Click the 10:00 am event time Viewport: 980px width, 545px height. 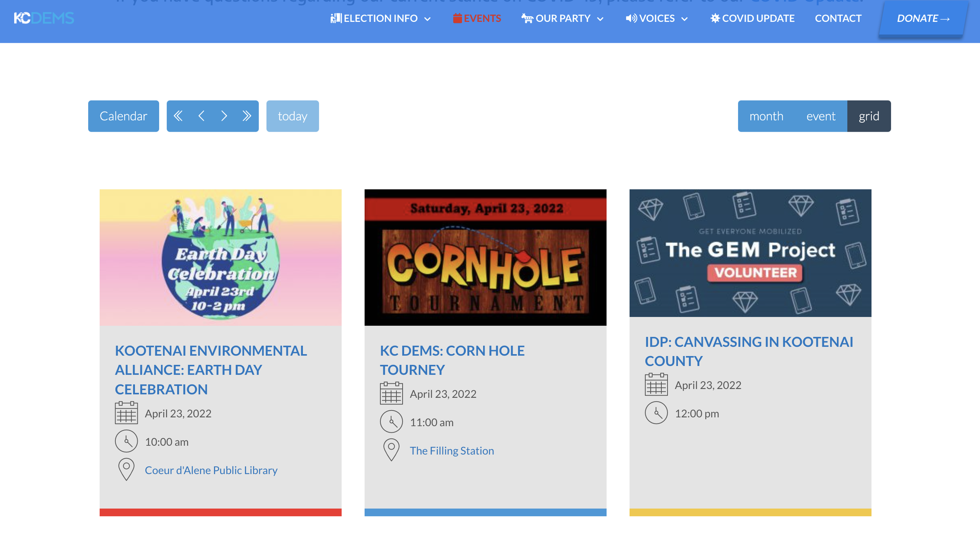tap(167, 442)
